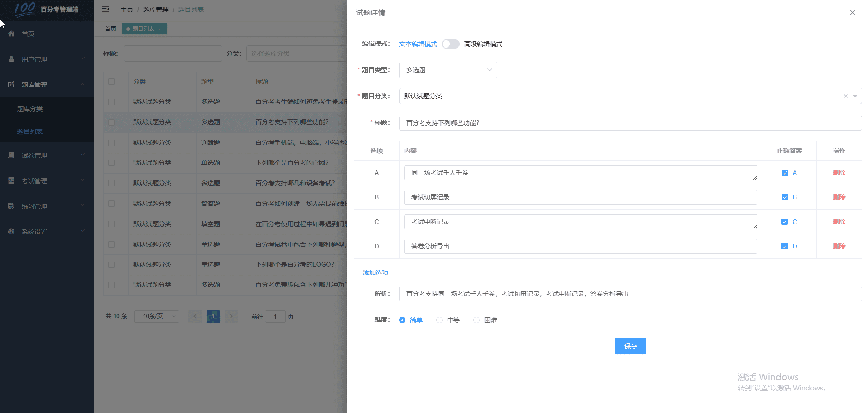Select the 中等 difficulty radio button

[x=439, y=320]
